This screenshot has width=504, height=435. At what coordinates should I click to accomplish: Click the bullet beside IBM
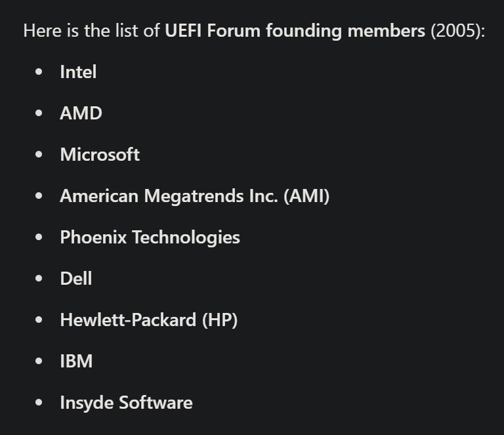pyautogui.click(x=39, y=362)
